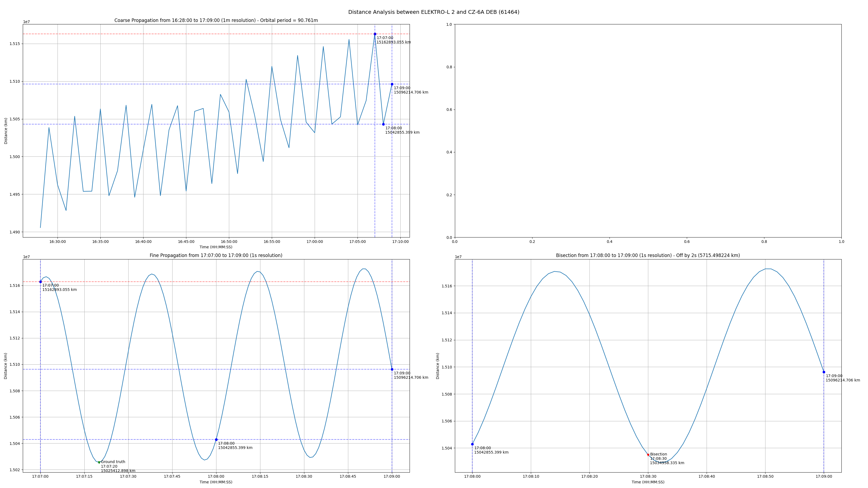Click the 16:45:00 tick label on coarse plot
This screenshot has width=868, height=488.
[x=186, y=242]
